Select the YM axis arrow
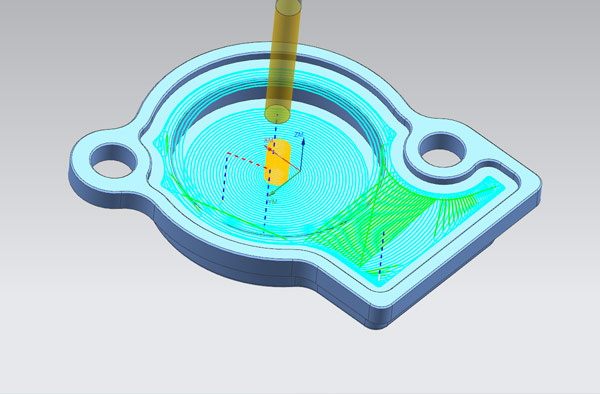 pyautogui.click(x=284, y=183)
